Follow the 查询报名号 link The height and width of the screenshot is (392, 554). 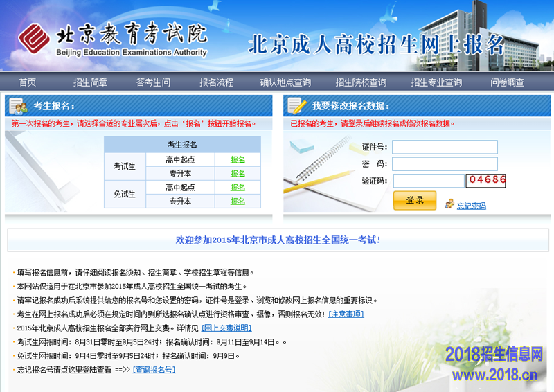[154, 369]
